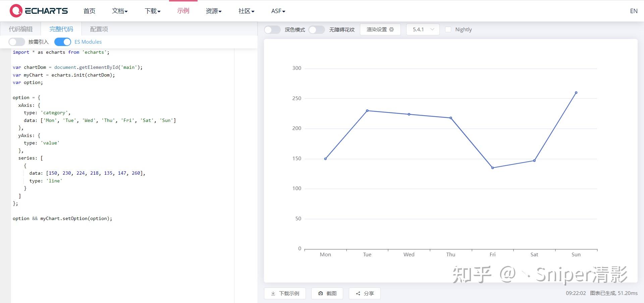Enable 深色模式 dark mode toggle

click(272, 30)
